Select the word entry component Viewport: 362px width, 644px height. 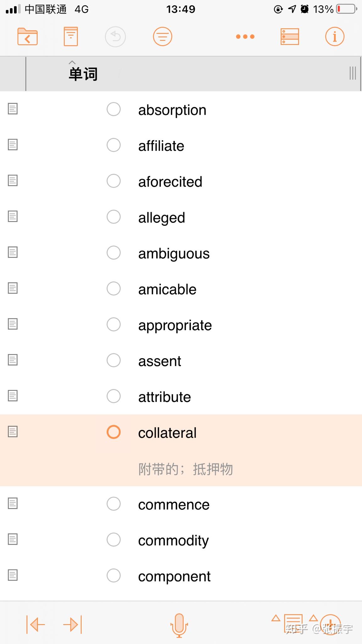pos(174,576)
